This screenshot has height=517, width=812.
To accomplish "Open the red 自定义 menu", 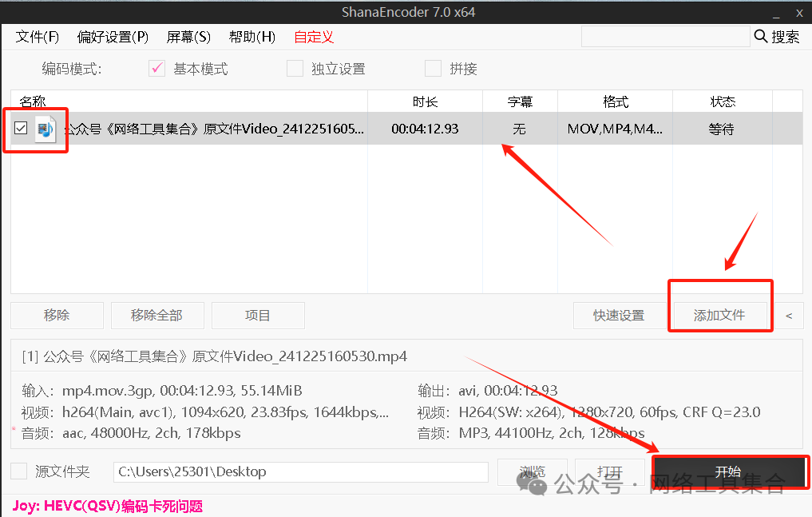I will click(314, 37).
